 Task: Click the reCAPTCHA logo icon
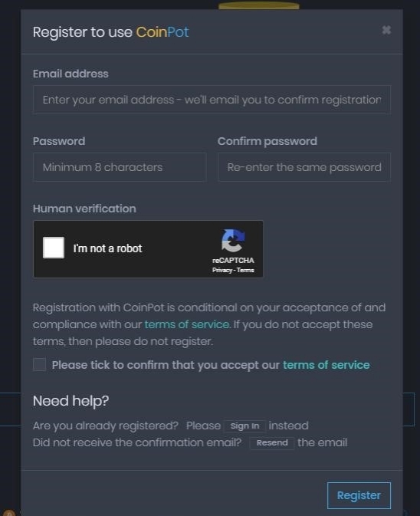[x=233, y=241]
